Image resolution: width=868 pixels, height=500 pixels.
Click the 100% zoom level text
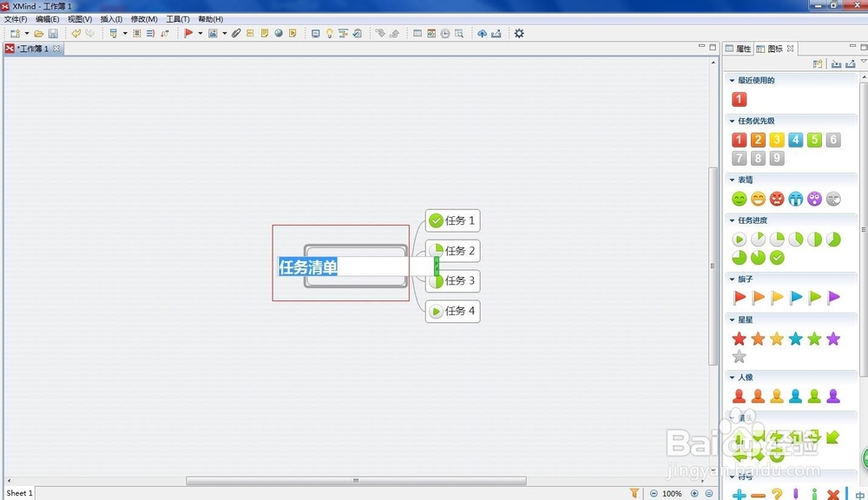(x=672, y=493)
